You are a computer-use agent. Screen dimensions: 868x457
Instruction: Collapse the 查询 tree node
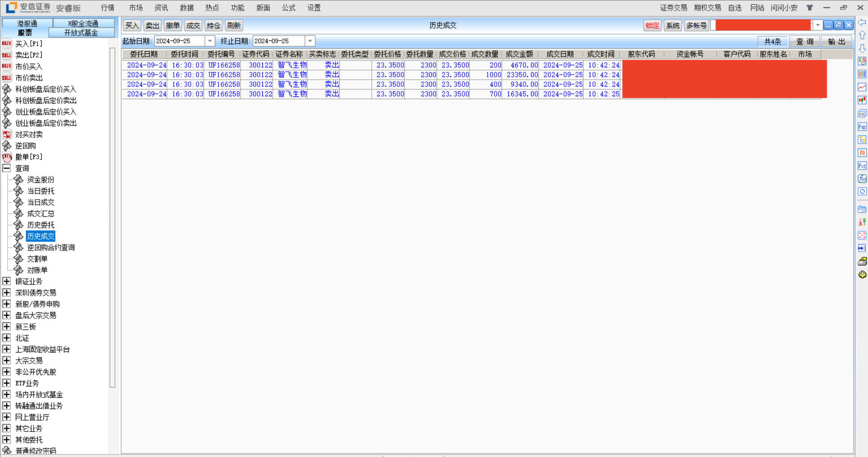(6, 168)
